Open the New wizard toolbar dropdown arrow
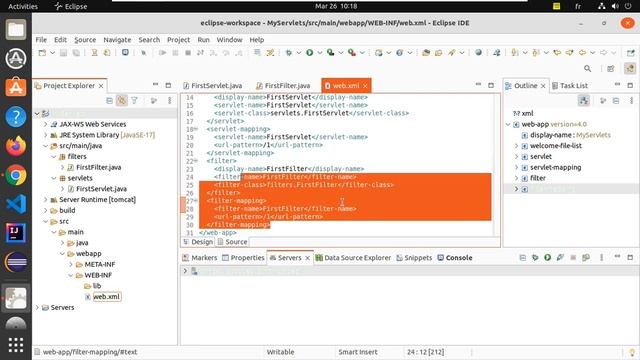 pos(52,53)
